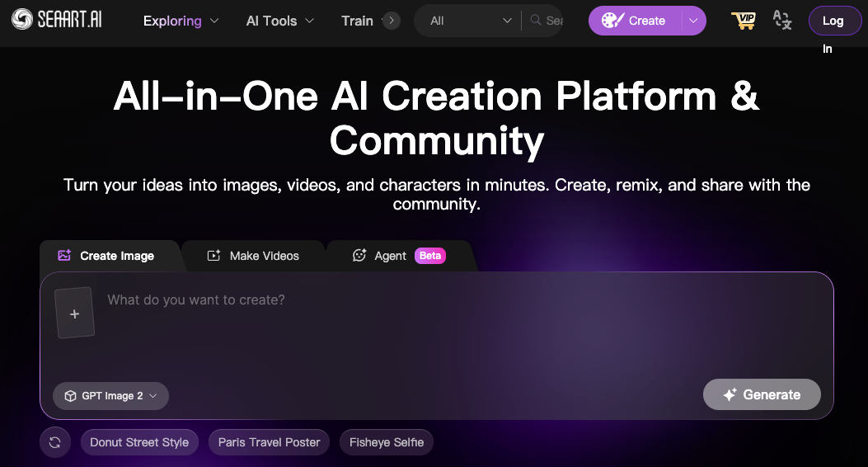Click the search magnifier icon
The width and height of the screenshot is (868, 467).
pyautogui.click(x=535, y=21)
